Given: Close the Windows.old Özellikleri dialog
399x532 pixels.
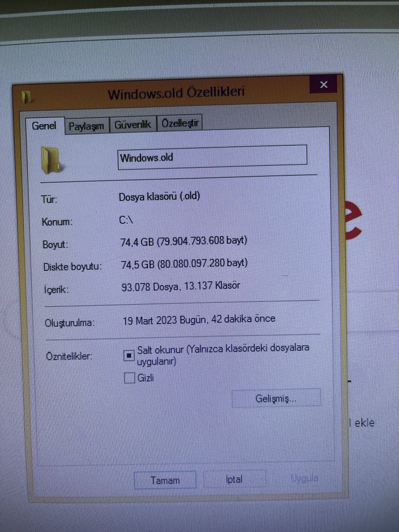Looking at the screenshot, I should (x=323, y=85).
